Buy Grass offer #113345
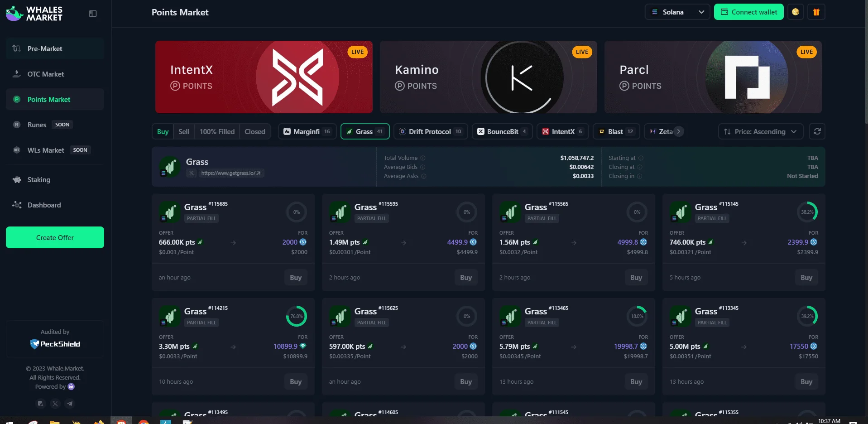 click(x=806, y=382)
